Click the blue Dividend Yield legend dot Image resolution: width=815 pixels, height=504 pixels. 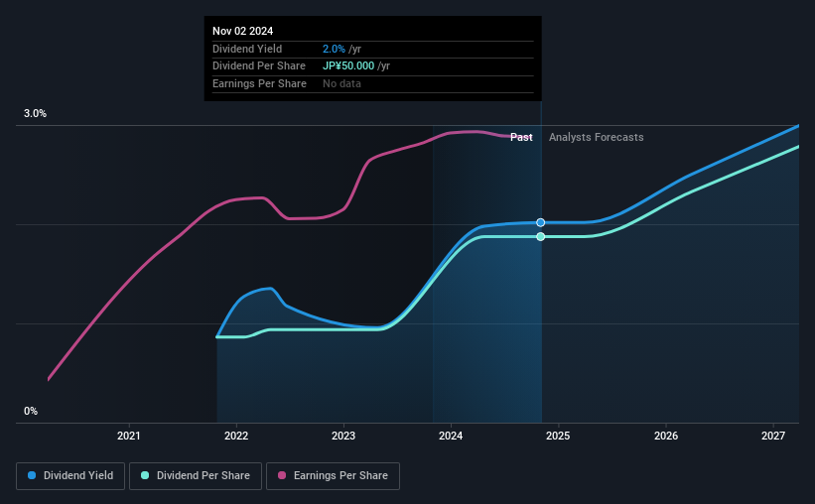tap(32, 475)
